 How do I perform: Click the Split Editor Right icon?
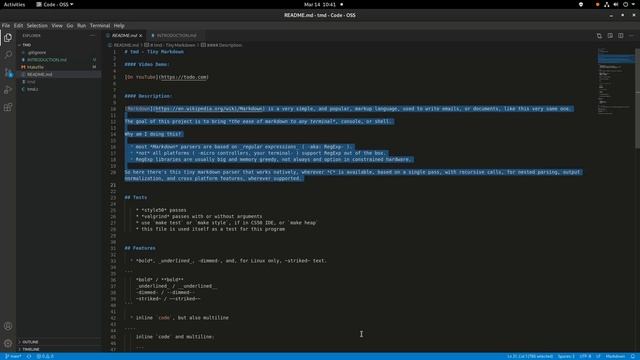620,36
